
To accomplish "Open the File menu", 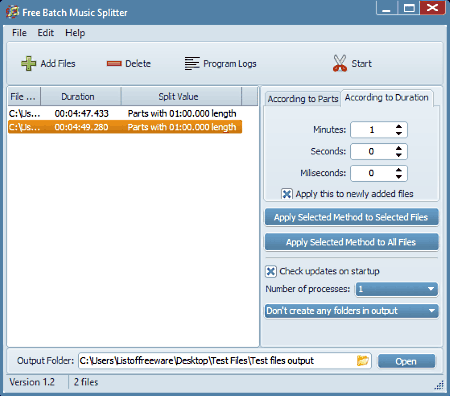I will pos(19,33).
